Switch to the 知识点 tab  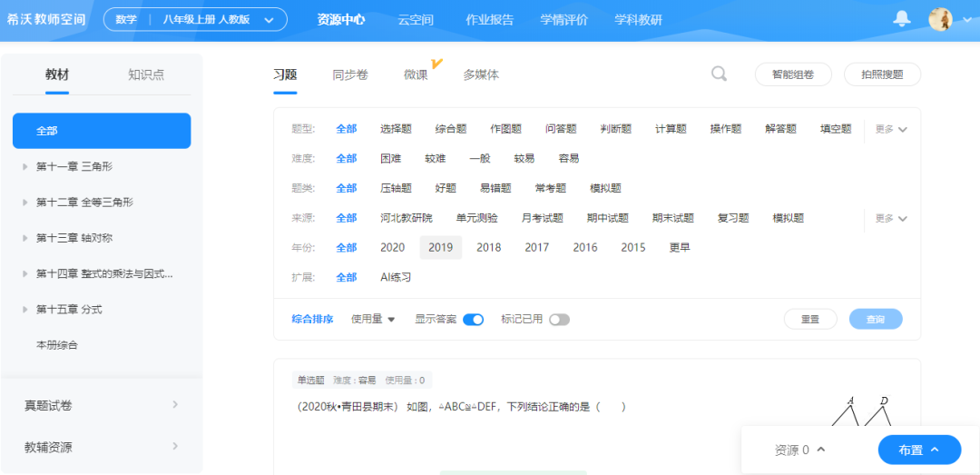pos(146,74)
